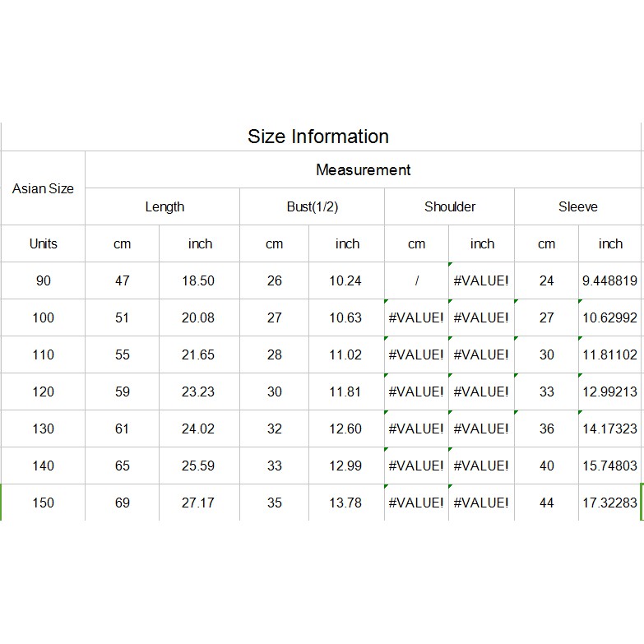Viewport: 644px width, 644px height.
Task: Select the Sleeve cm value 40
Action: click(547, 466)
